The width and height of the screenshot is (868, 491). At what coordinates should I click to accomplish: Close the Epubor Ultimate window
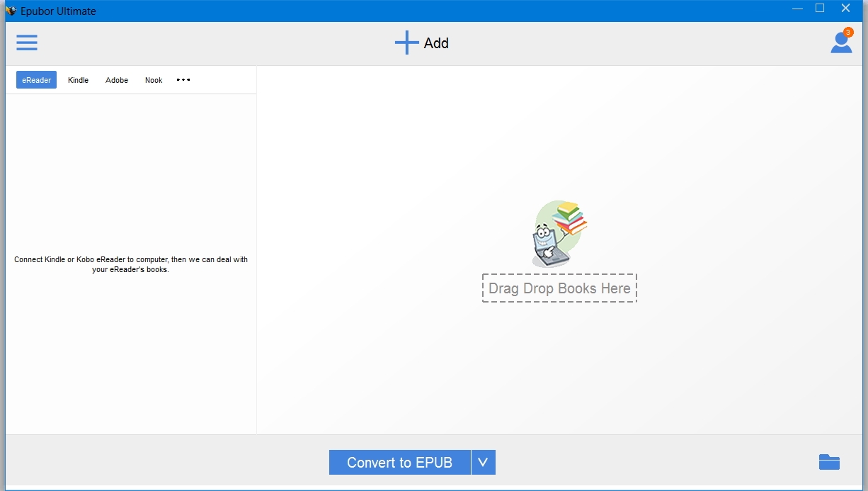845,9
